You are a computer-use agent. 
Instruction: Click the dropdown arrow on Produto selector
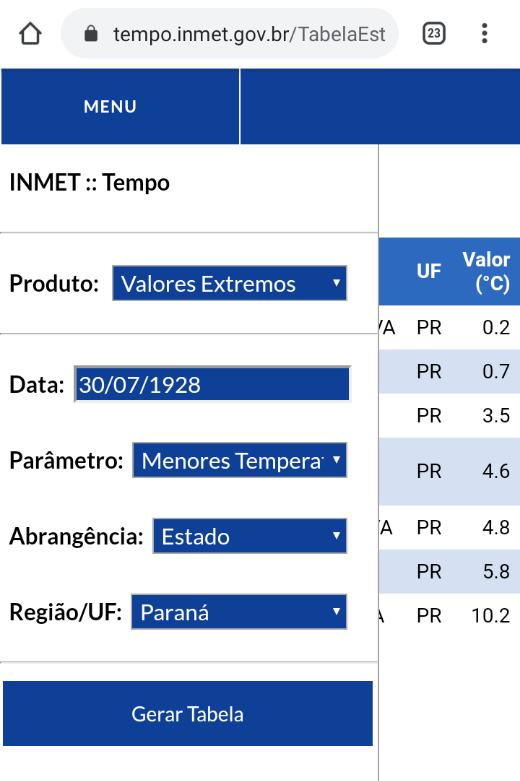point(336,283)
